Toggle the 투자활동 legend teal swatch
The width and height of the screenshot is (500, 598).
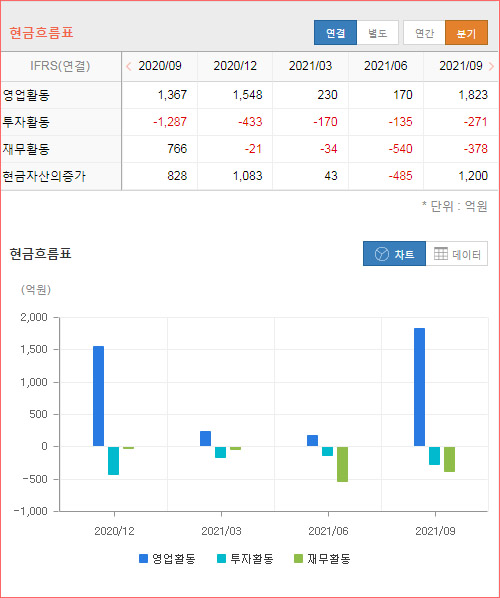222,559
